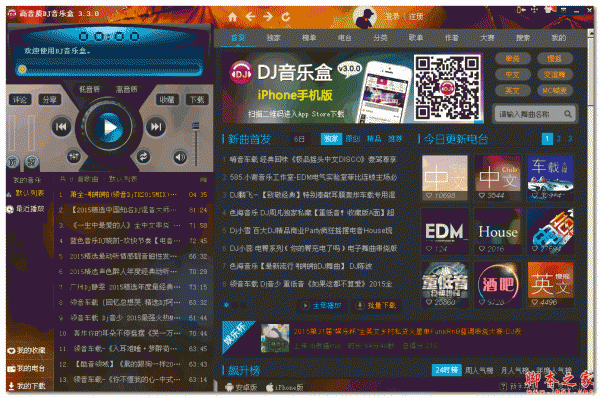Toggle the repeat/loop mode icon
This screenshot has height=398, width=600.
pos(143,157)
